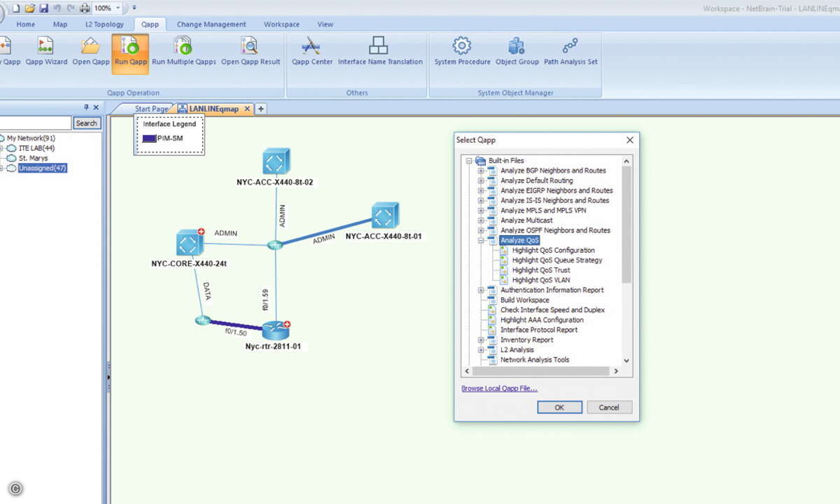
Task: Add a new map tab with plus button
Action: tap(261, 108)
